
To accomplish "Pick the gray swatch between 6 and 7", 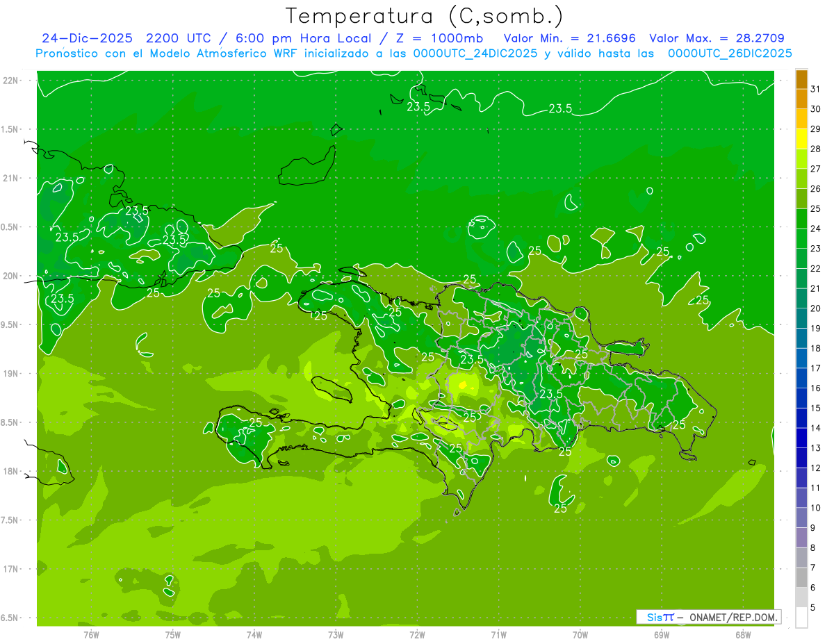I will pyautogui.click(x=801, y=577).
